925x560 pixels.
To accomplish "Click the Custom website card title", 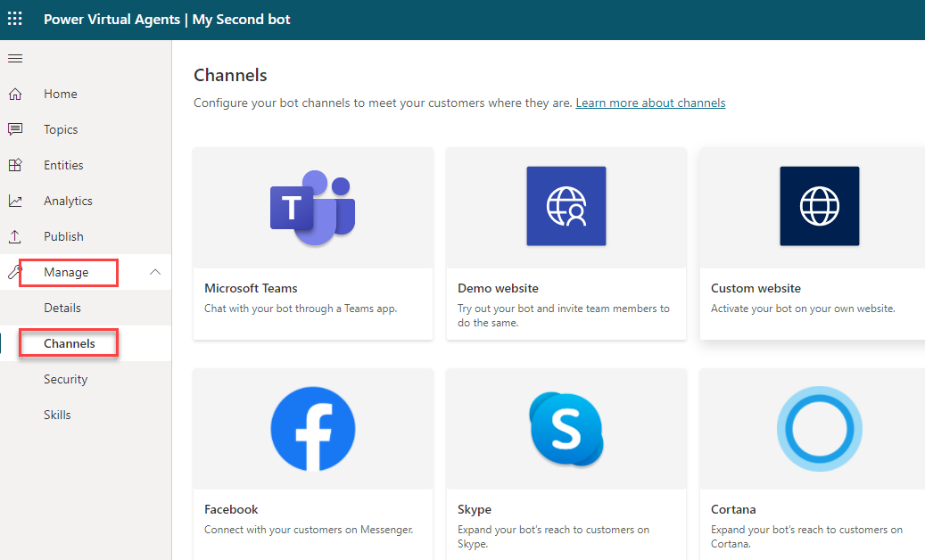I will coord(756,288).
